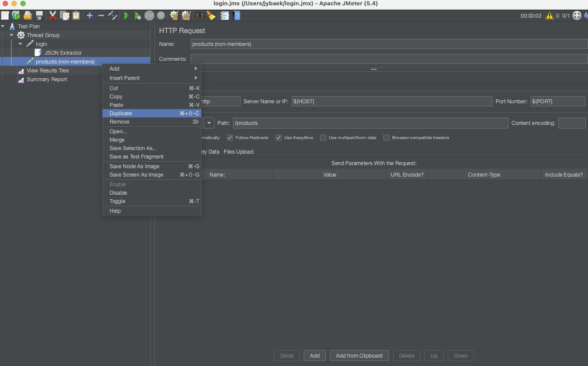Click the Clear All double-broom toolbar icon

[186, 16]
